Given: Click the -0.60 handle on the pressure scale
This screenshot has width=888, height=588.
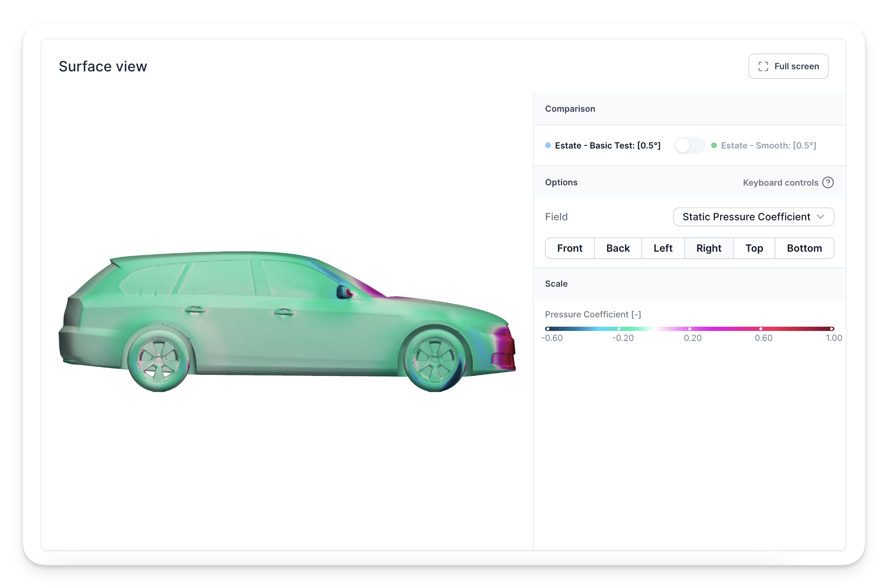Looking at the screenshot, I should click(548, 329).
